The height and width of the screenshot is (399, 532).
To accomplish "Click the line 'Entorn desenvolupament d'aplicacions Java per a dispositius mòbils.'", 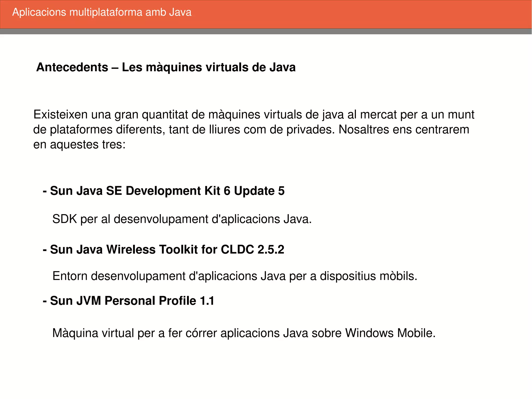I will [235, 276].
